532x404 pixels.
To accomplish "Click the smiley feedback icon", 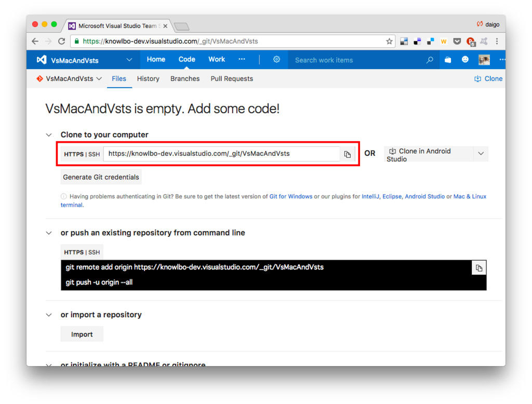I will 465,59.
